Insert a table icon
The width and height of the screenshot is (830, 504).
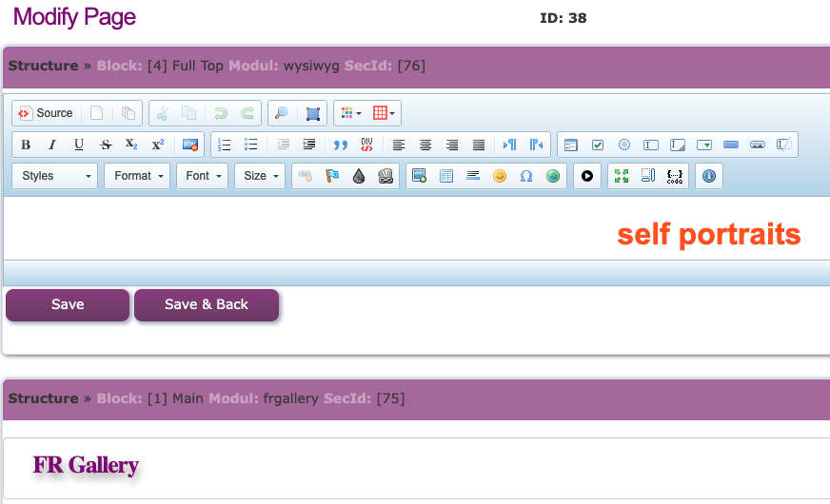446,176
